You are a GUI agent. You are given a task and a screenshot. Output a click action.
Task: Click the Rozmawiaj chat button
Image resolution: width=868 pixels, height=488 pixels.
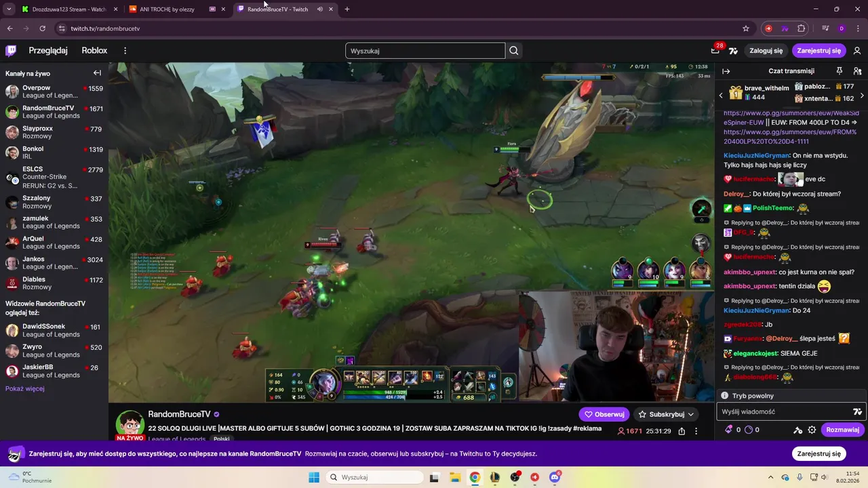tap(842, 430)
